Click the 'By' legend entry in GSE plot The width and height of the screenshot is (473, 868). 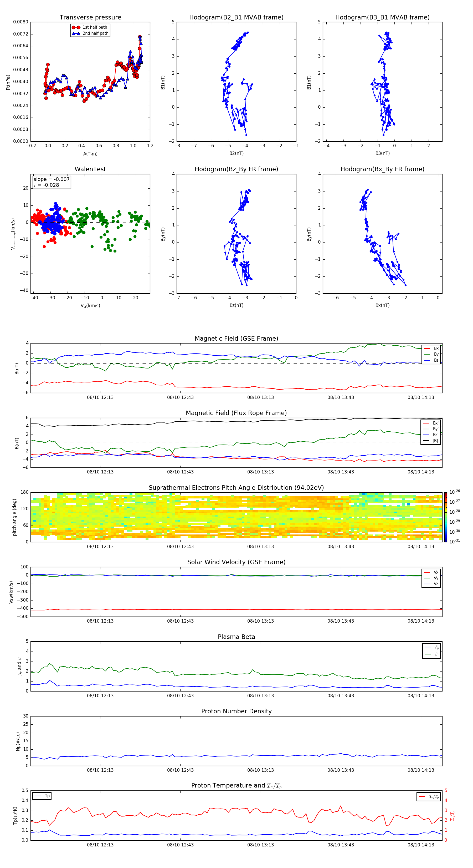point(431,355)
